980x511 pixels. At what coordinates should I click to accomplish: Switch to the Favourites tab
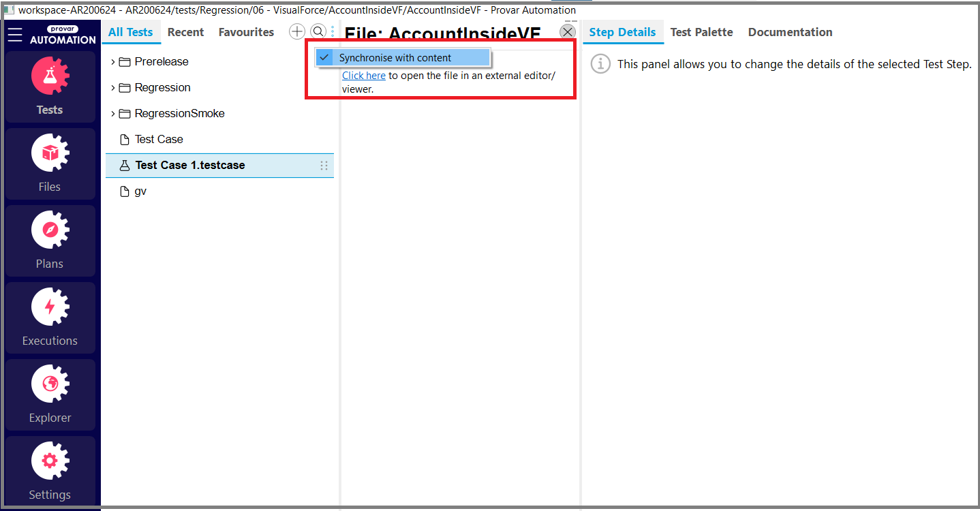click(x=246, y=32)
